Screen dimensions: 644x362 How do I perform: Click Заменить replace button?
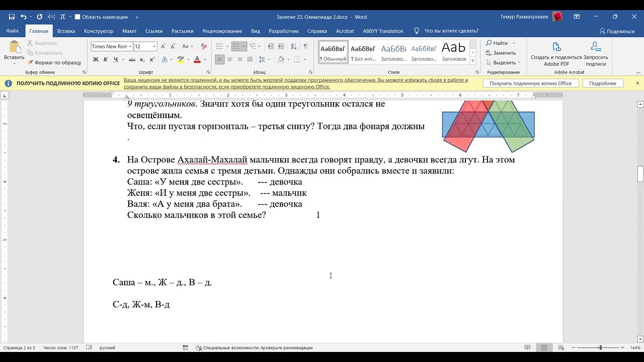click(x=501, y=53)
